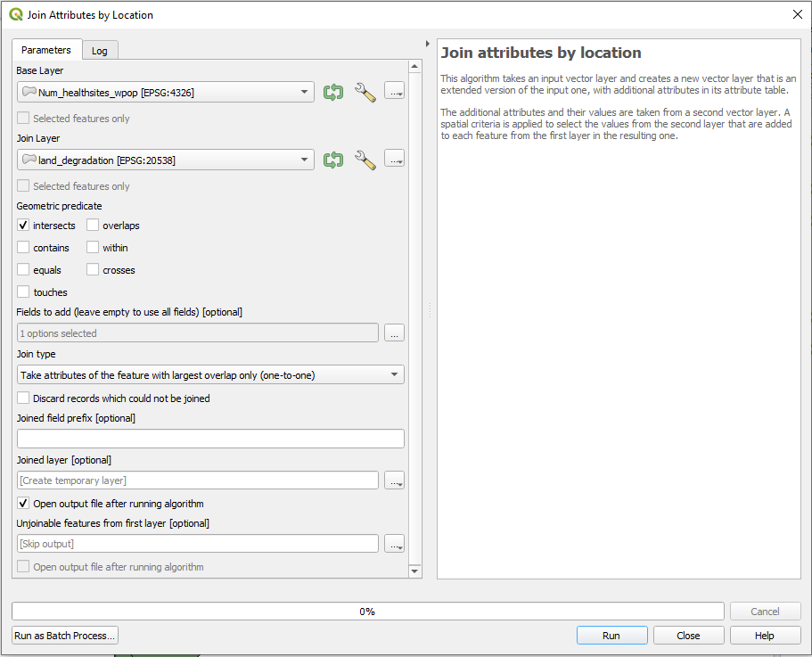Browse for Base Layer with ellipsis button

click(x=395, y=92)
